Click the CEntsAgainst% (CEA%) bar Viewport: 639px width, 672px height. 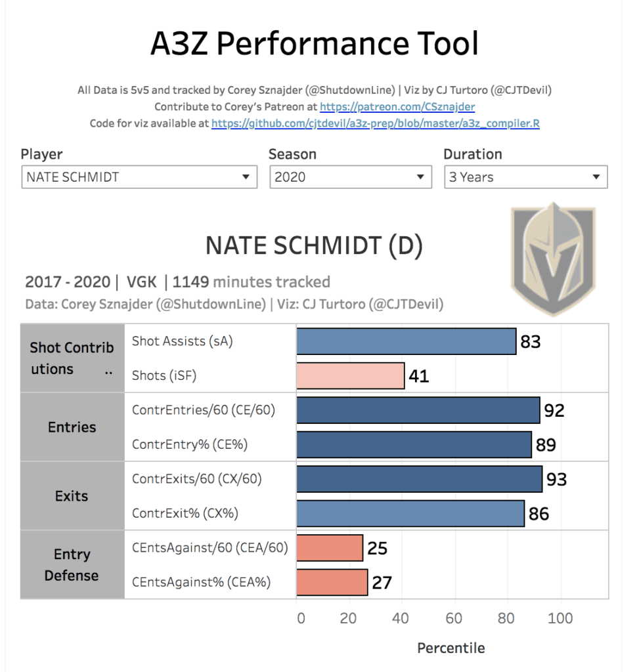(x=332, y=582)
